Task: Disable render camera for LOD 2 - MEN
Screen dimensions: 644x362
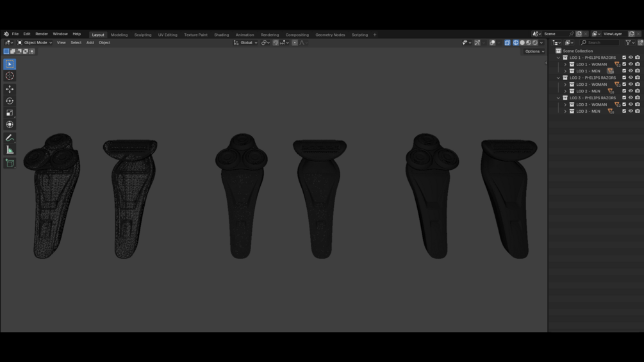Action: 638,91
